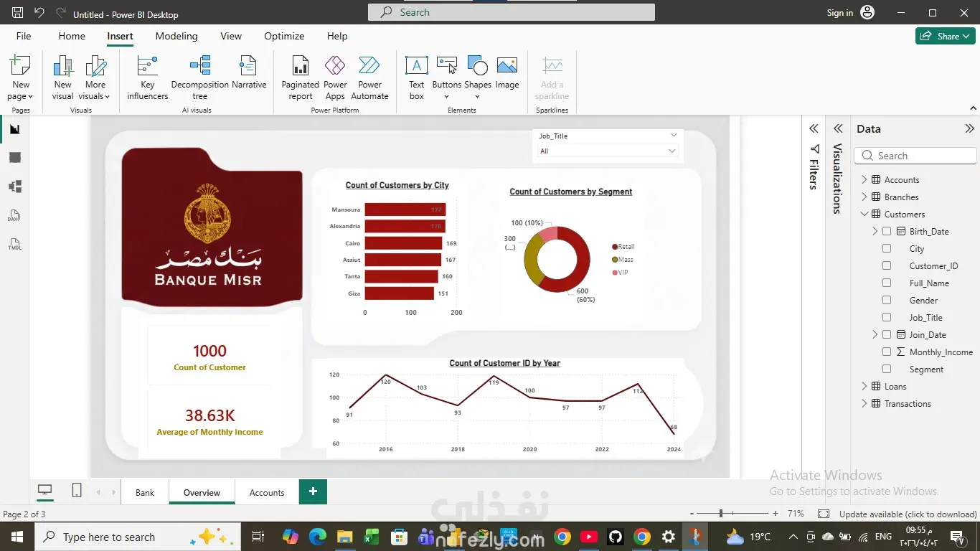This screenshot has width=980, height=551.
Task: Open the View ribbon tab
Action: pos(231,36)
